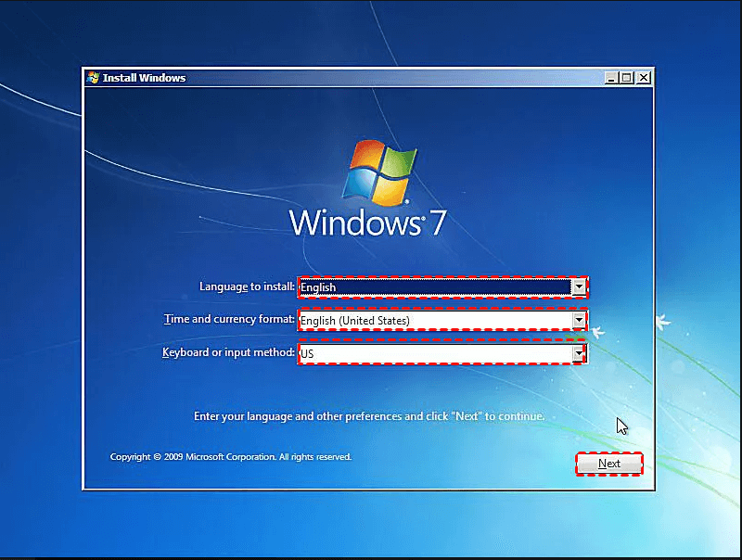The height and width of the screenshot is (560, 742).
Task: Click the Windows flag logo
Action: [x=379, y=172]
